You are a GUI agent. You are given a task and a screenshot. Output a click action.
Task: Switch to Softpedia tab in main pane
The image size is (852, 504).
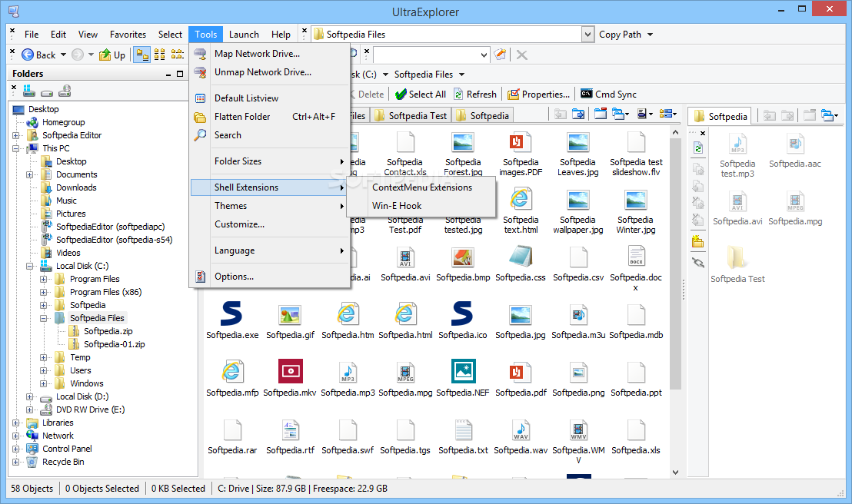pyautogui.click(x=482, y=115)
